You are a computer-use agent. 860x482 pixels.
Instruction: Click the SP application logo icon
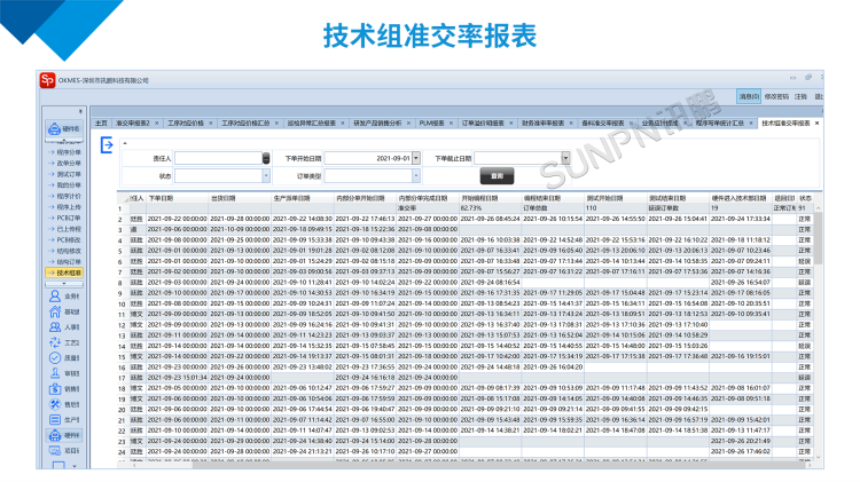coord(47,80)
